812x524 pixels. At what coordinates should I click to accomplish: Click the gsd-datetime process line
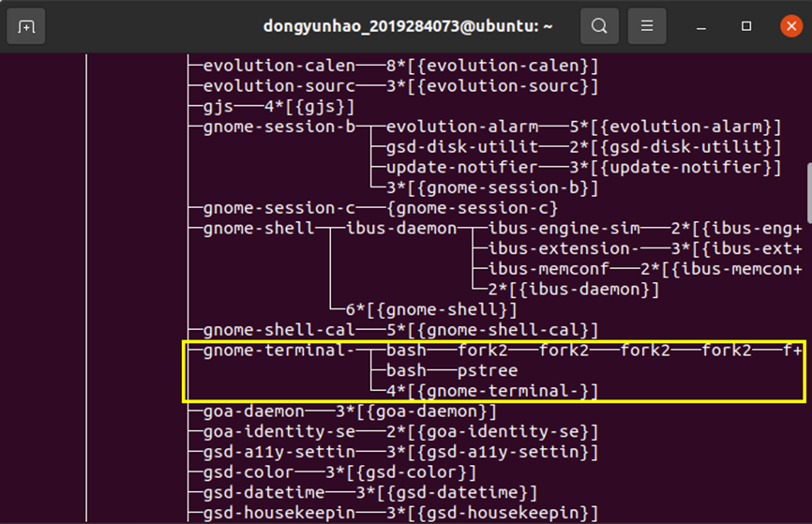coord(370,492)
